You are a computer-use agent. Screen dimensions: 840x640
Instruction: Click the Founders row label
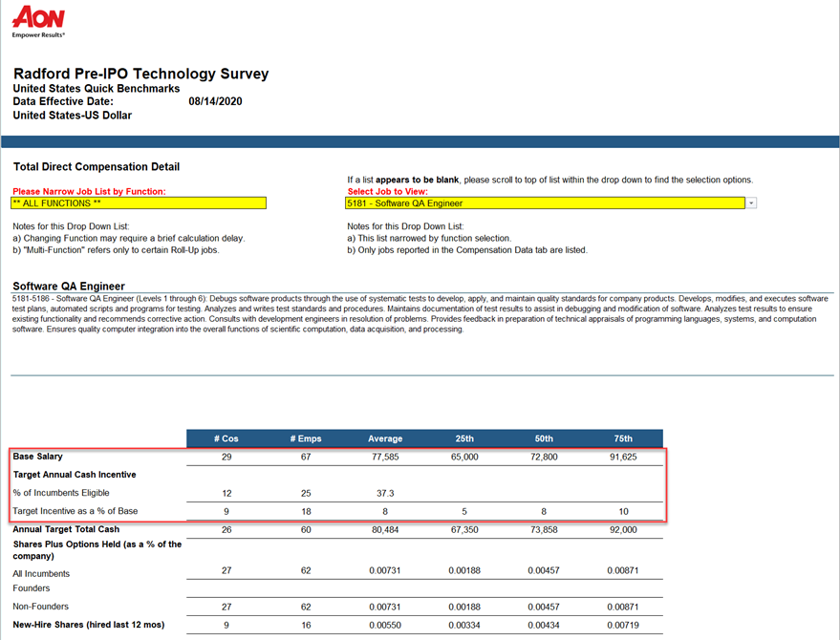pyautogui.click(x=32, y=588)
